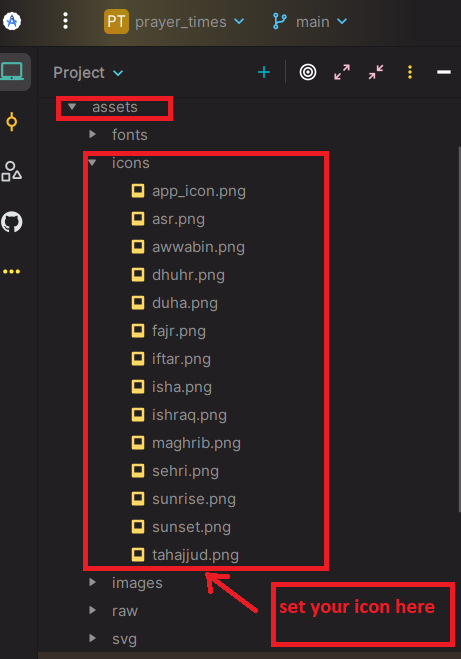Click Select Opened File target icon

point(308,72)
